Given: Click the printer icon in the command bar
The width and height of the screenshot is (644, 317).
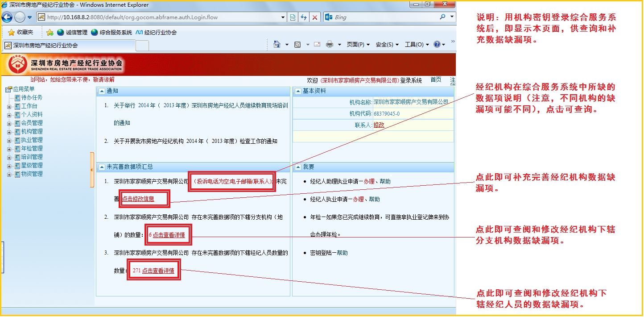Looking at the screenshot, I should pos(330,44).
